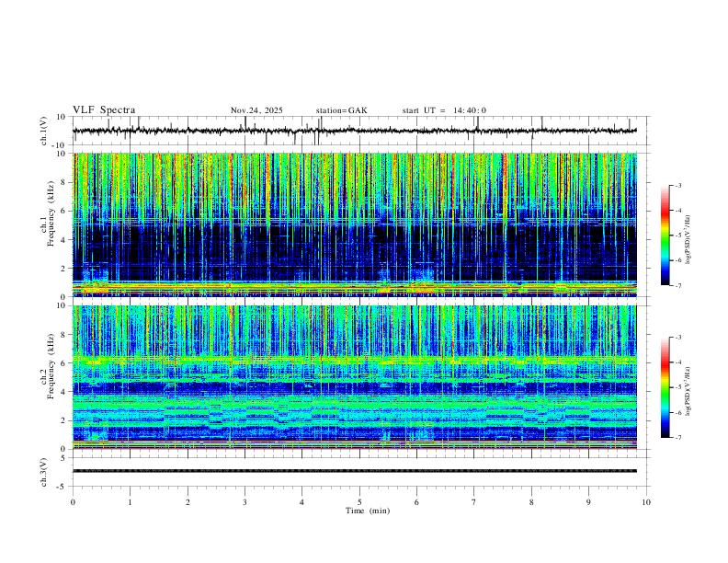Click the time axis tick '7'

click(474, 502)
